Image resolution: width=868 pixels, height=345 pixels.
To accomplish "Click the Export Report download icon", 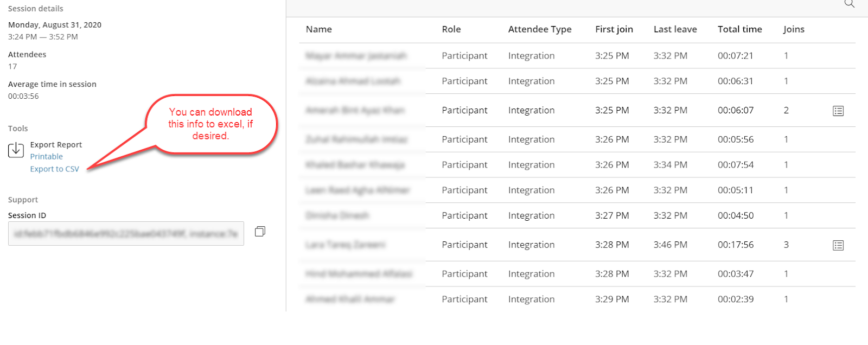I will (x=16, y=150).
